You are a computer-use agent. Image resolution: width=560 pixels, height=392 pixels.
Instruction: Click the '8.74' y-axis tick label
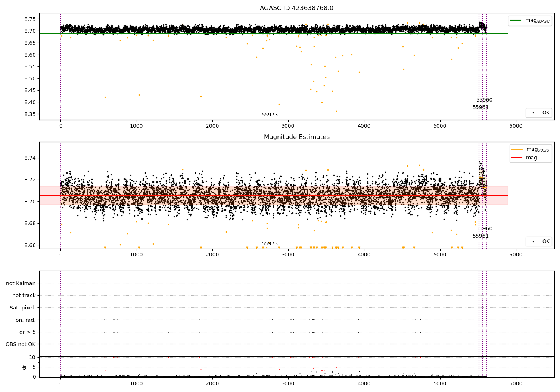coord(30,158)
